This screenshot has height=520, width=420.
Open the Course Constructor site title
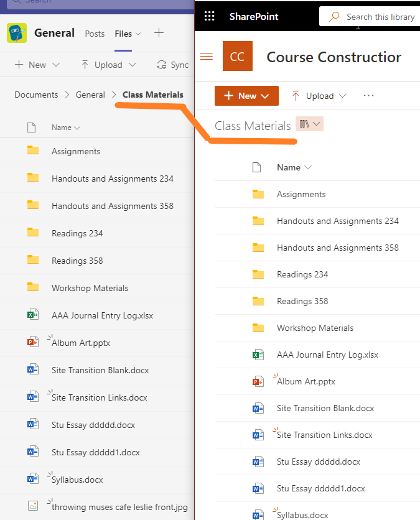click(334, 57)
